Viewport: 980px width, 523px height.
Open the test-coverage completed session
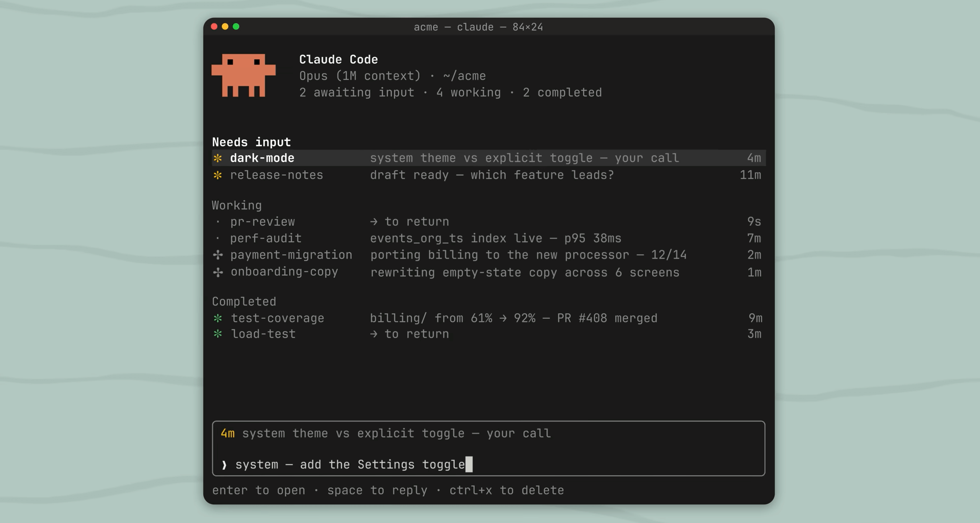point(489,318)
